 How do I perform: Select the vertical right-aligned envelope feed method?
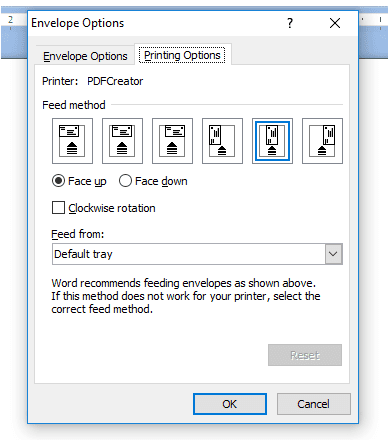click(x=322, y=141)
